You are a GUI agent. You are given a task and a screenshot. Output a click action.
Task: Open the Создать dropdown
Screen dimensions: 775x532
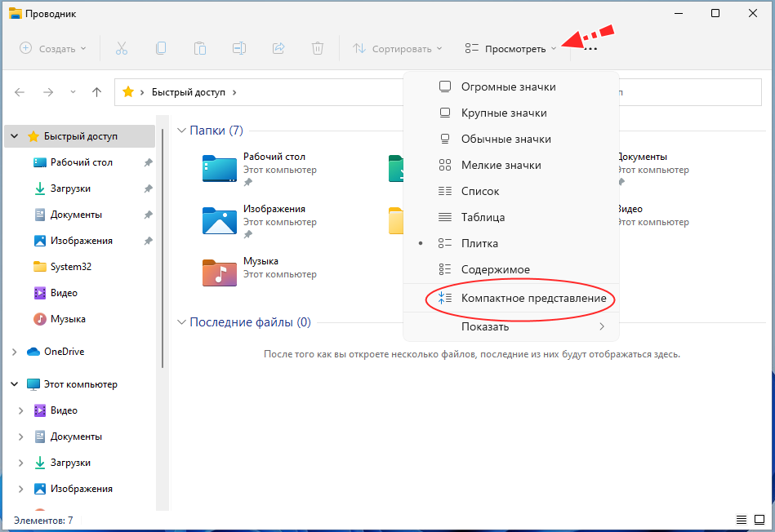pyautogui.click(x=53, y=48)
